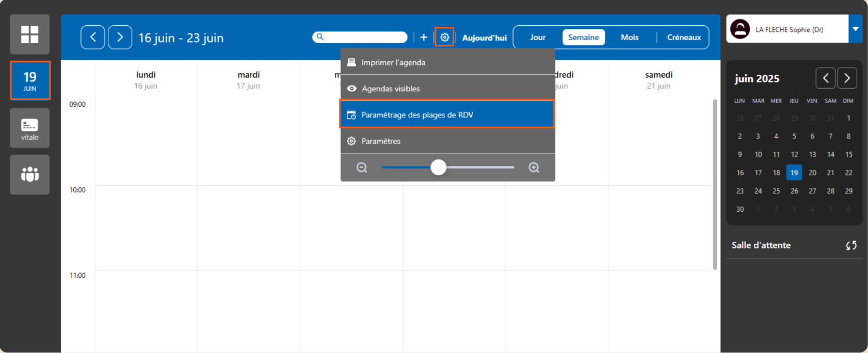The image size is (868, 353).
Task: Show next month in mini calendar
Action: click(x=847, y=78)
